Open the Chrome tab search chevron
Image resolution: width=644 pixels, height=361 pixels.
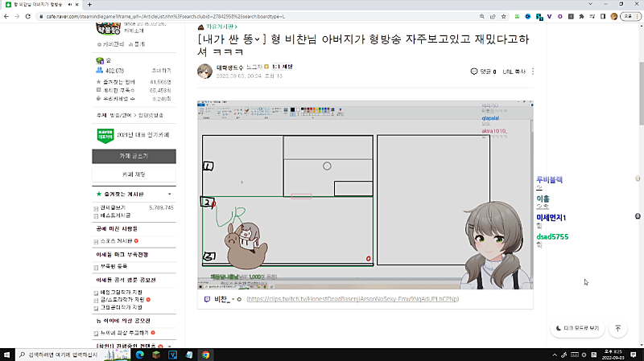[x=590, y=4]
